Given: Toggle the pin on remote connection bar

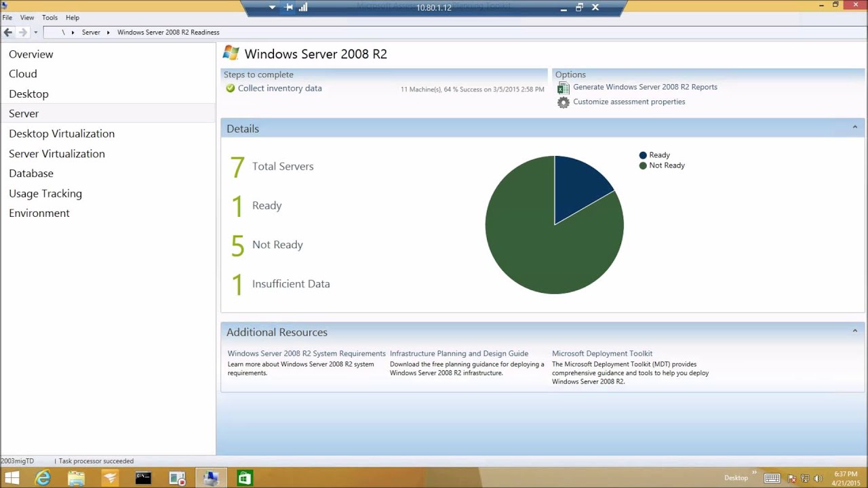Looking at the screenshot, I should 288,7.
